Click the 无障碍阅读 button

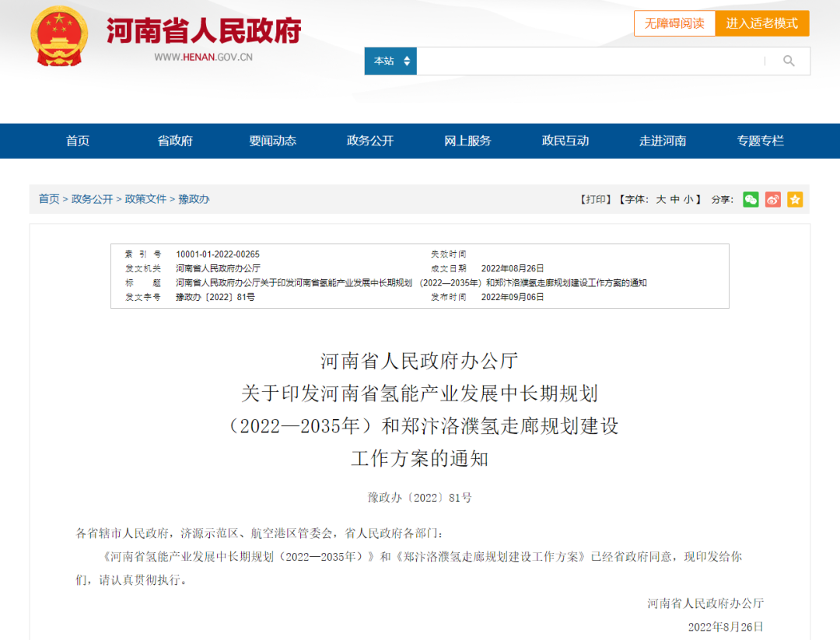tap(674, 23)
